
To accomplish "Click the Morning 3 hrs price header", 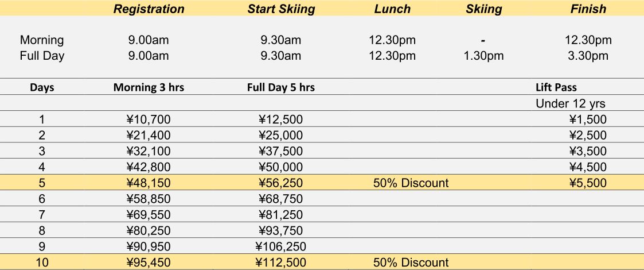I will pyautogui.click(x=149, y=88).
